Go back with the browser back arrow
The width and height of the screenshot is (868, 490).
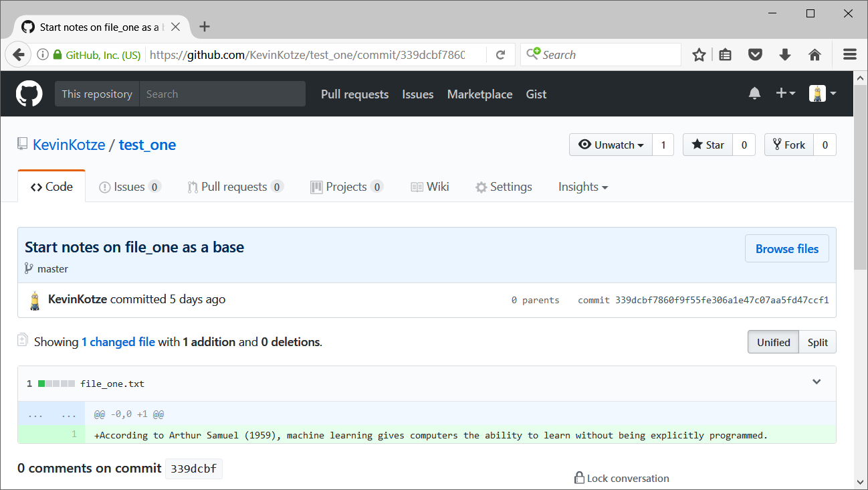click(x=18, y=55)
